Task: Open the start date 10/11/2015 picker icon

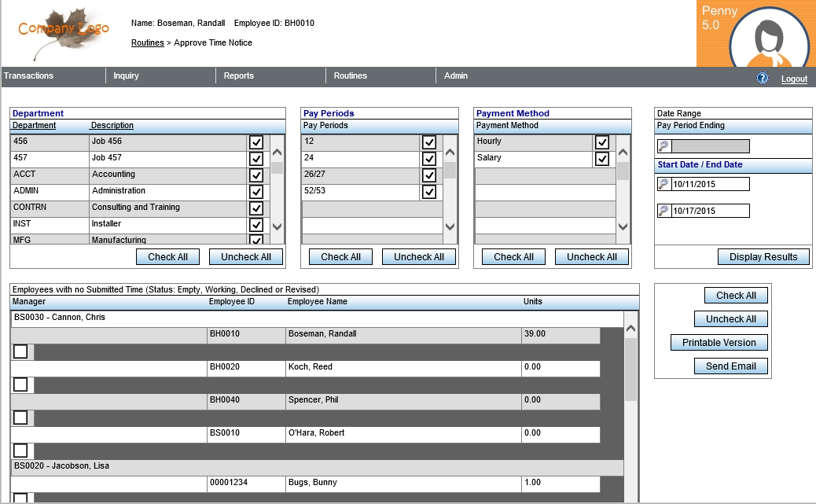Action: [x=663, y=184]
